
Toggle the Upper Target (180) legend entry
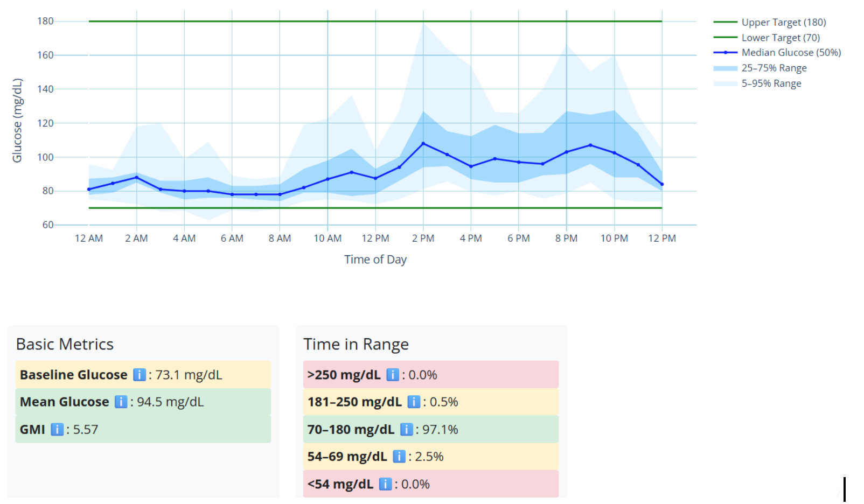coord(783,22)
